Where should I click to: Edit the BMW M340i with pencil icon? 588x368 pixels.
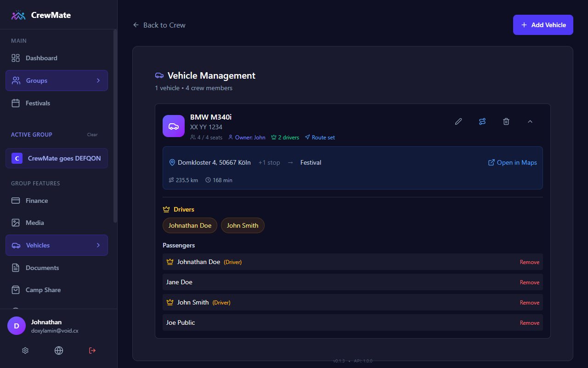(x=458, y=121)
